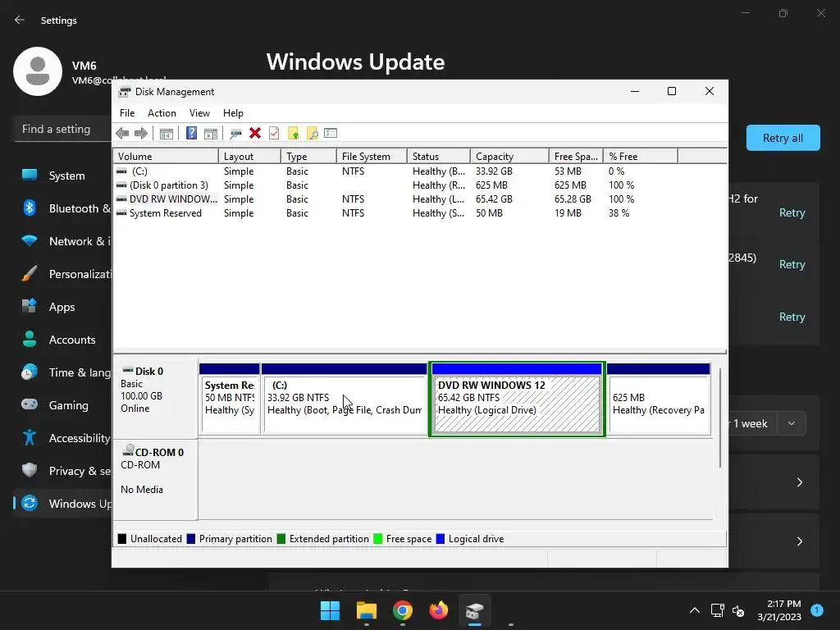Screen dimensions: 840x630
Task: Toggle Show/Hide Action Pane toolbar icon
Action: 211,134
